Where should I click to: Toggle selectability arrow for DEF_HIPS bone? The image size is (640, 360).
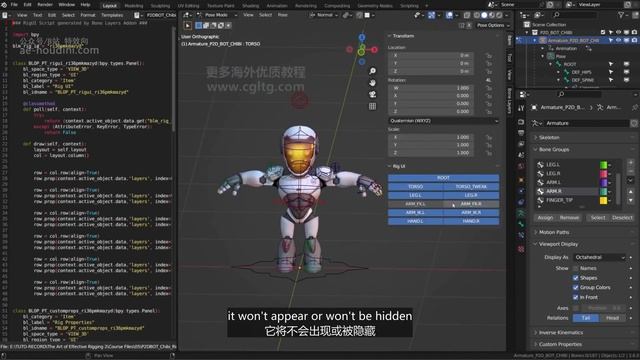tap(611, 72)
